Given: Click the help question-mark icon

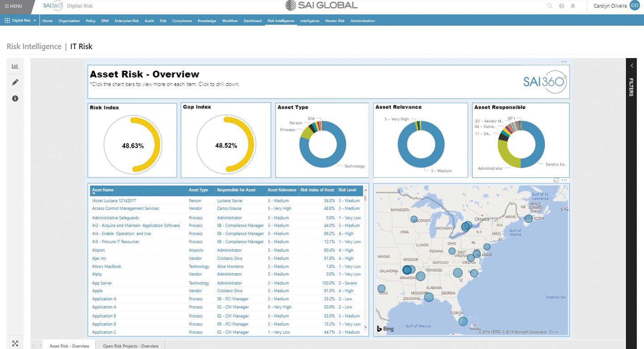Looking at the screenshot, I should pos(562,5).
